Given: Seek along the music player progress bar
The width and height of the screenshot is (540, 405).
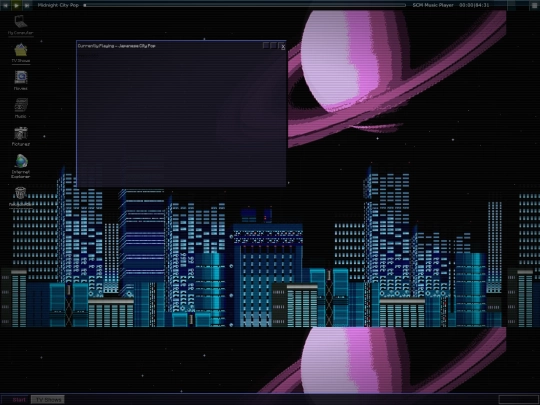Looking at the screenshot, I should [245, 5].
